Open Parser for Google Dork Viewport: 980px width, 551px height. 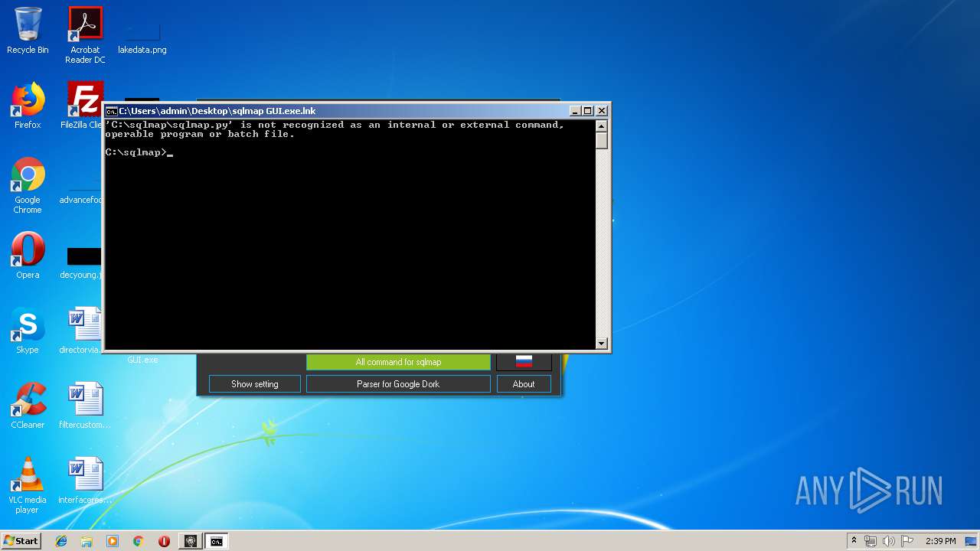[398, 384]
